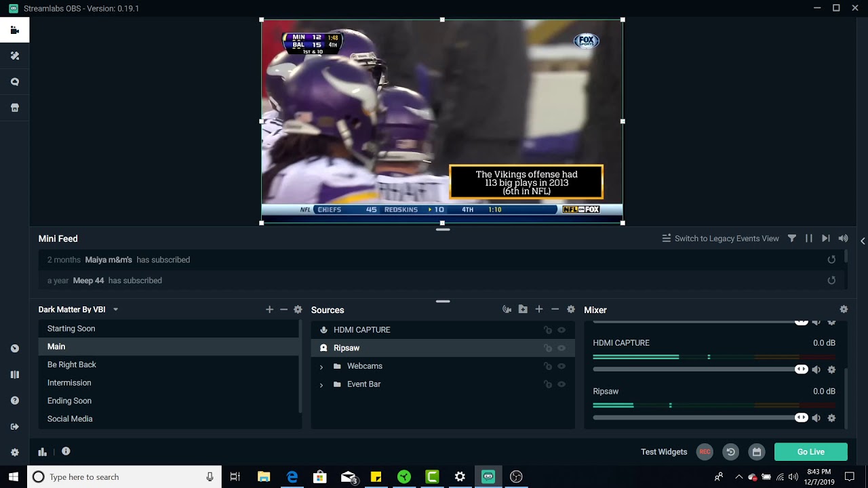Viewport: 868px width, 488px height.
Task: Open the performance stats bar chart icon
Action: point(43,452)
